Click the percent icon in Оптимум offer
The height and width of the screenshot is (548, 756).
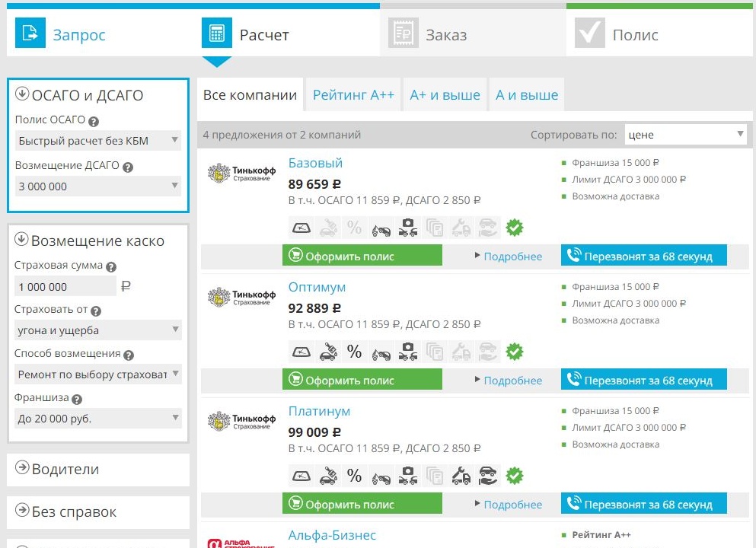[354, 352]
